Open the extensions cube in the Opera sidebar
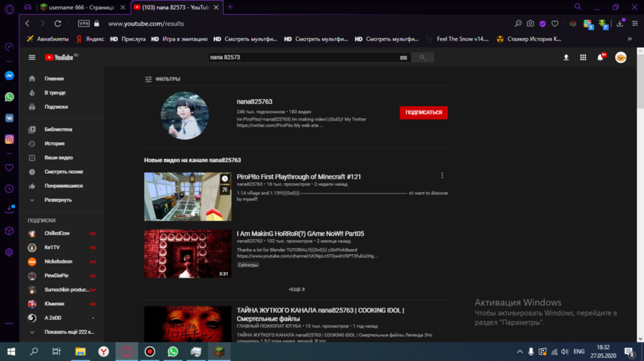The image size is (644, 361). click(x=9, y=231)
